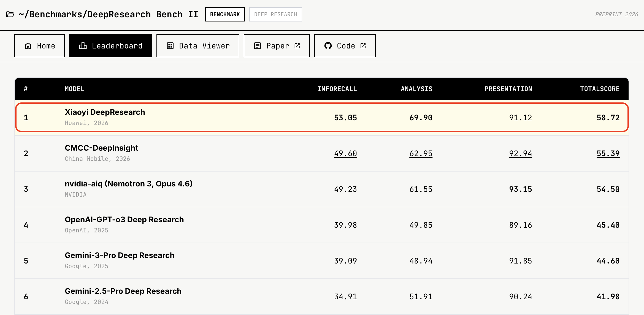Click the China Mobile, 2026 subtitle
The height and width of the screenshot is (315, 644).
pyautogui.click(x=98, y=159)
